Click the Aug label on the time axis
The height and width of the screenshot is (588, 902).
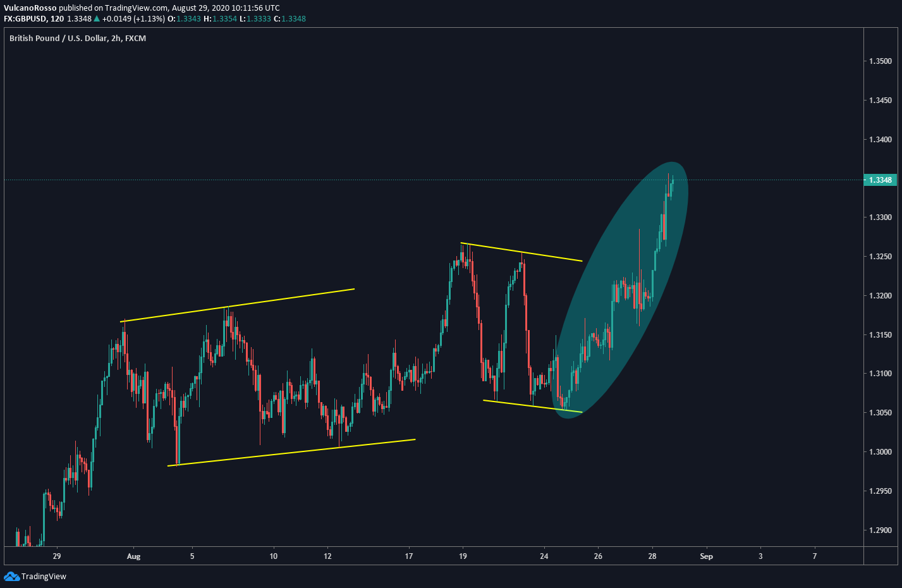coord(133,556)
